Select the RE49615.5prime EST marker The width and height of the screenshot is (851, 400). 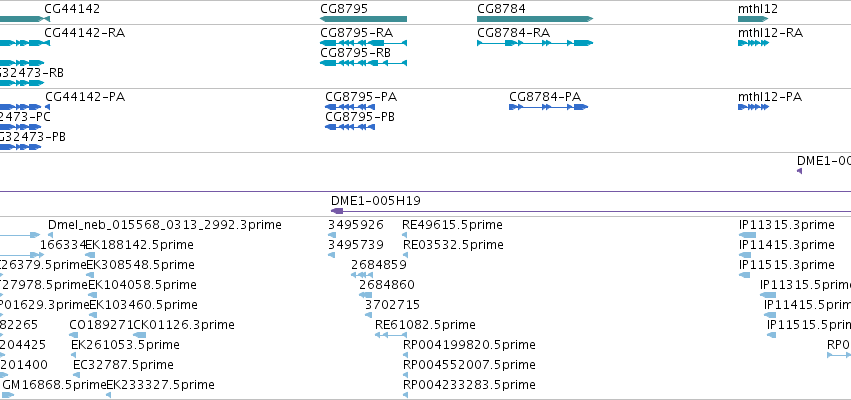point(404,235)
